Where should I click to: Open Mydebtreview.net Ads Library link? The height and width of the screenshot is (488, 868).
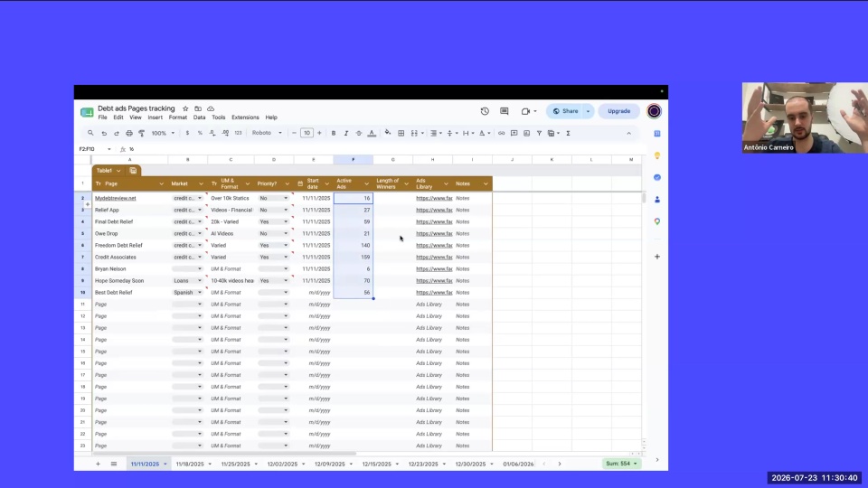pyautogui.click(x=434, y=198)
